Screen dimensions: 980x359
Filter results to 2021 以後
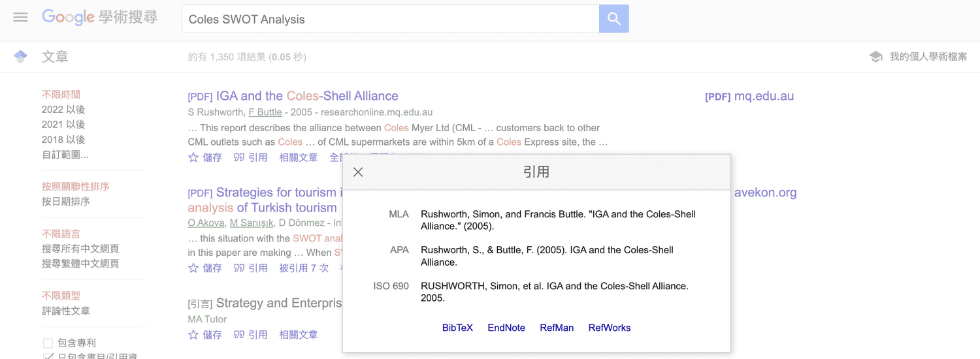(63, 125)
